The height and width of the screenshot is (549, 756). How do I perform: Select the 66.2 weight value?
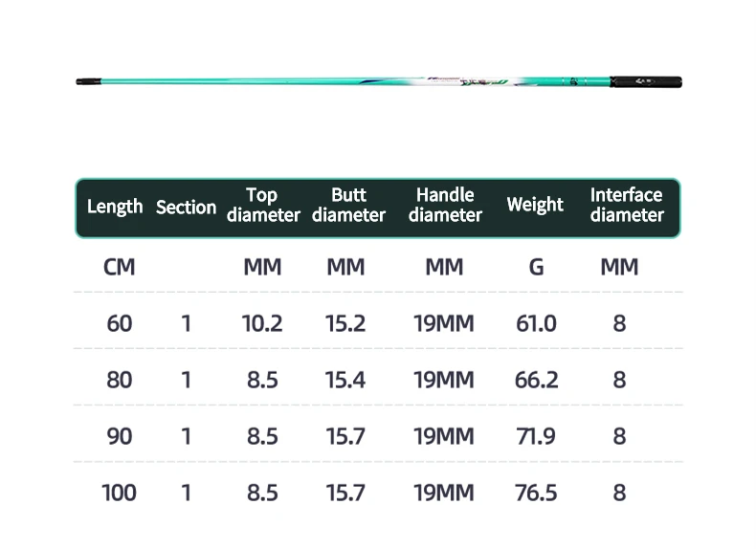[536, 381]
